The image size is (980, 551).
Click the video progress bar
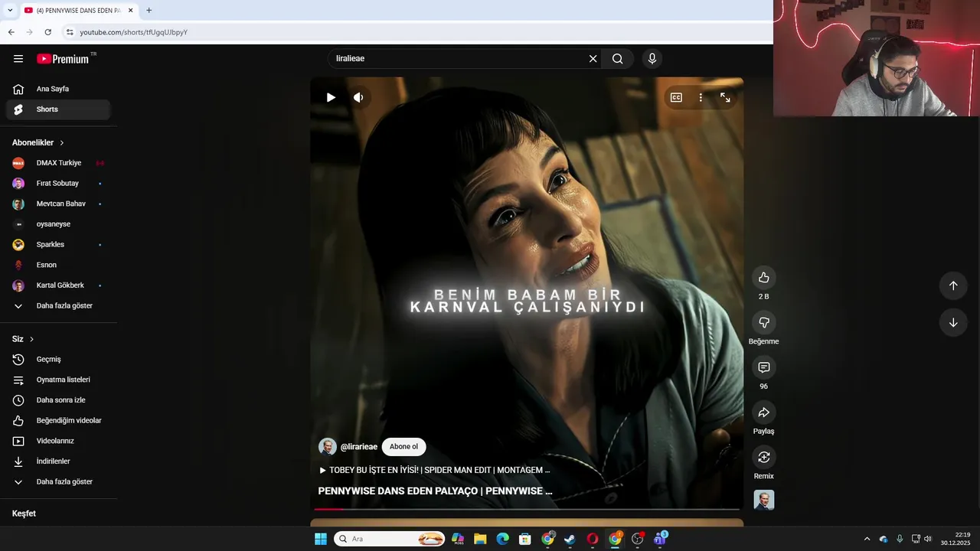[x=527, y=508]
